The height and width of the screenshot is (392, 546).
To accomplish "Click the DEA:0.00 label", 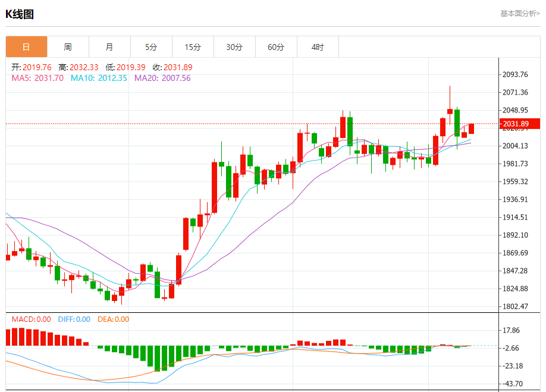I will click(113, 319).
